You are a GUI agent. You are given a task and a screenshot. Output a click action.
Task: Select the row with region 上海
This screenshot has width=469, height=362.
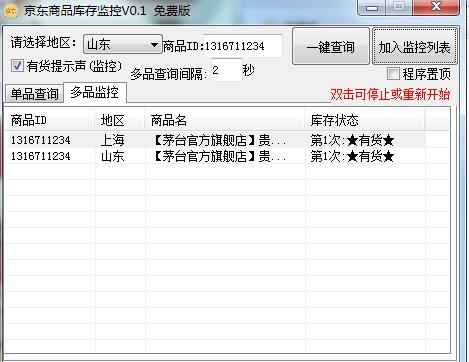click(215, 140)
